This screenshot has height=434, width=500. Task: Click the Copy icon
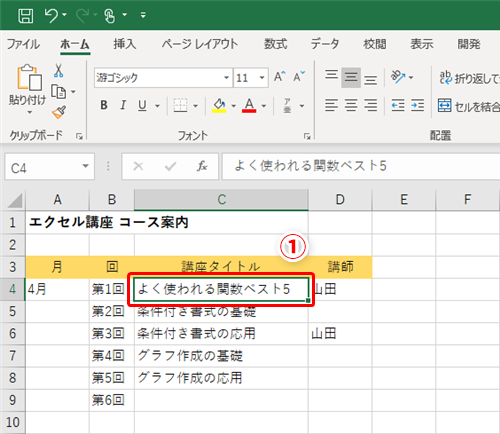click(x=58, y=91)
